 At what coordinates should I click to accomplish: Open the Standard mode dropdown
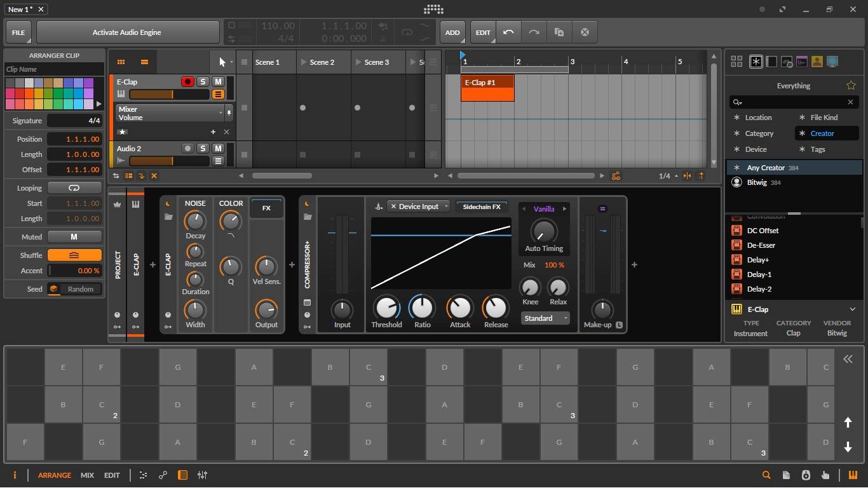[545, 318]
